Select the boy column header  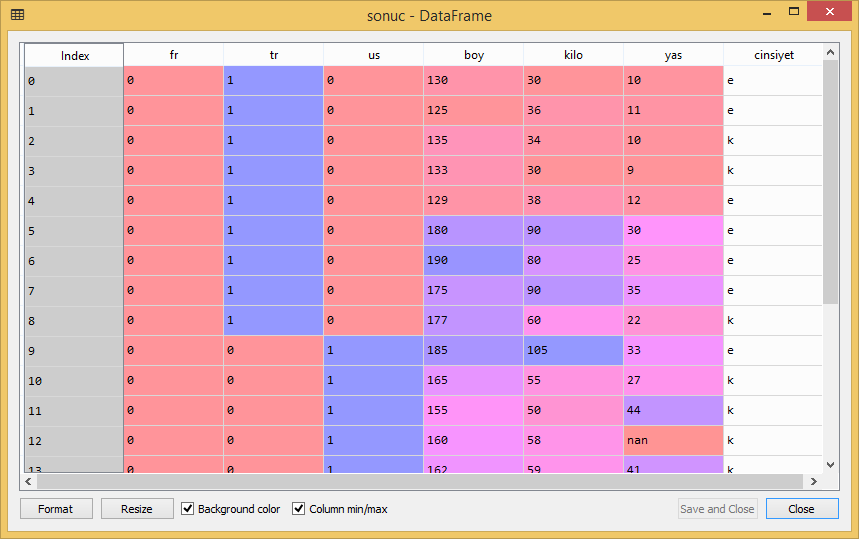tap(474, 55)
